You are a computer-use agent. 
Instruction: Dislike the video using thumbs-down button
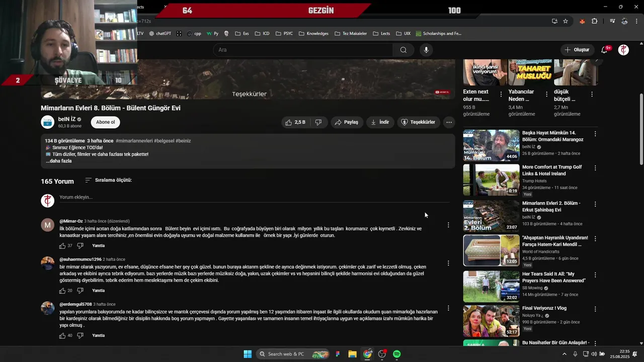click(318, 122)
